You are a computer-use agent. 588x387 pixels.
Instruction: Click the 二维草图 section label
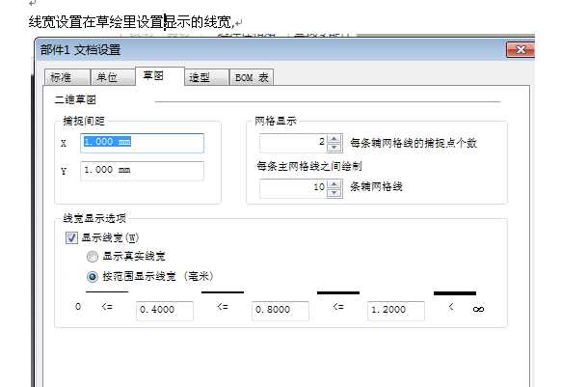click(75, 99)
